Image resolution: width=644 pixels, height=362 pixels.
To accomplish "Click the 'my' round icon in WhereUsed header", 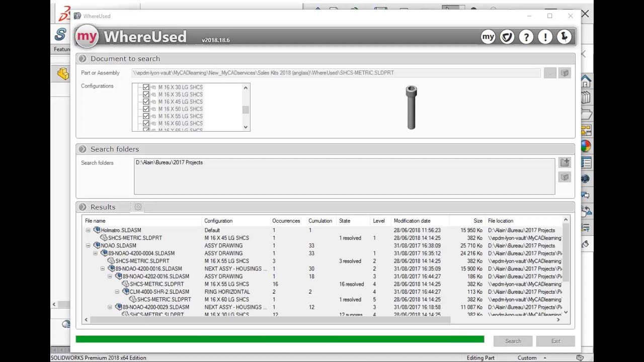I will [488, 37].
